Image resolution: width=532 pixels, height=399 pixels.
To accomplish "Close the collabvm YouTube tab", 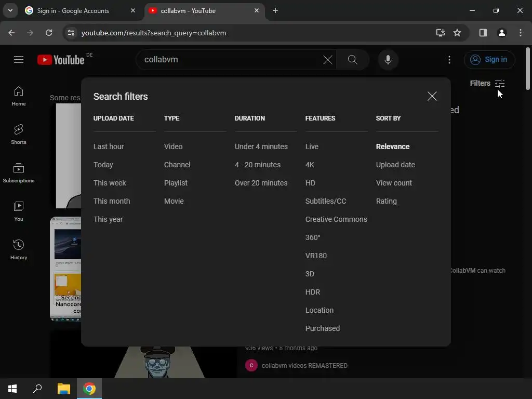I will coord(257,10).
